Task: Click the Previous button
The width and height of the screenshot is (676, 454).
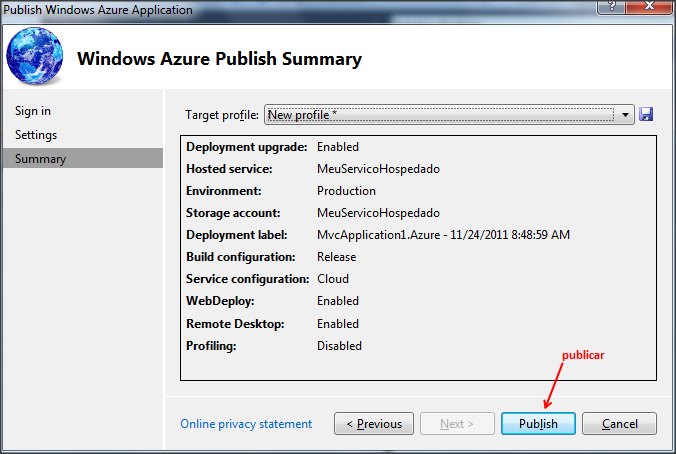Action: click(x=374, y=424)
